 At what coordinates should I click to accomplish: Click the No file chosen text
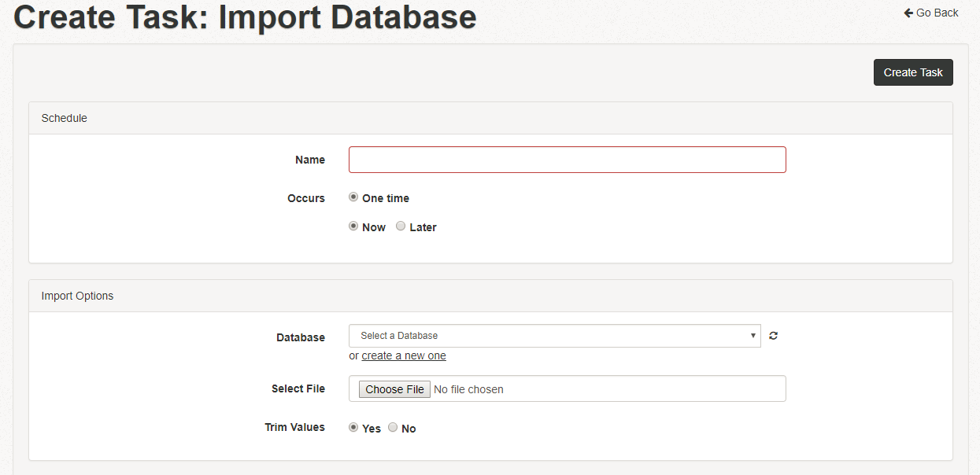469,389
